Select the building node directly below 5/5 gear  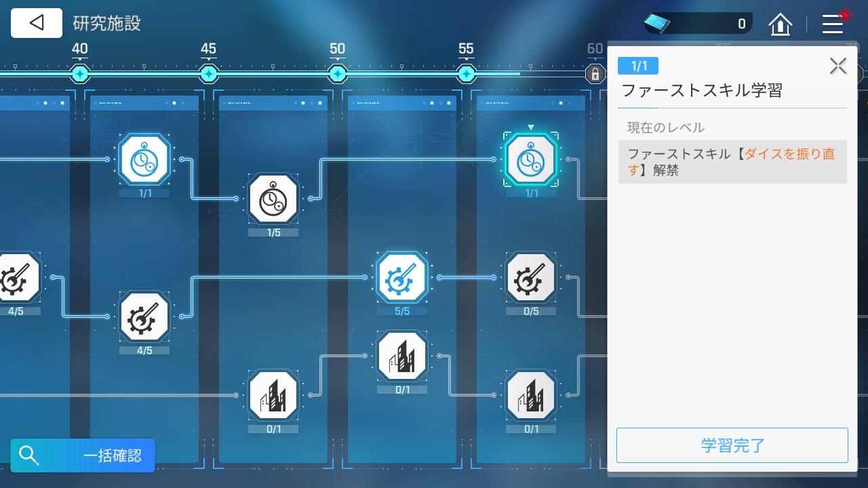[x=402, y=357]
